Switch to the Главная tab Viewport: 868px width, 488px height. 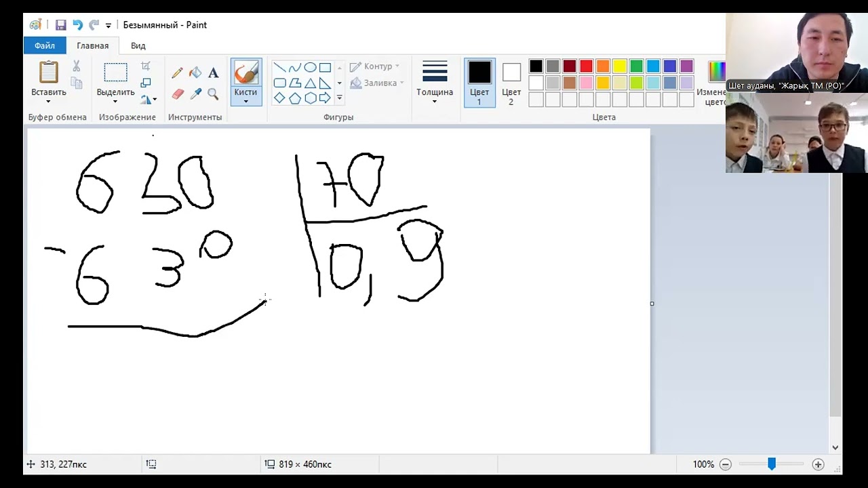tap(93, 45)
